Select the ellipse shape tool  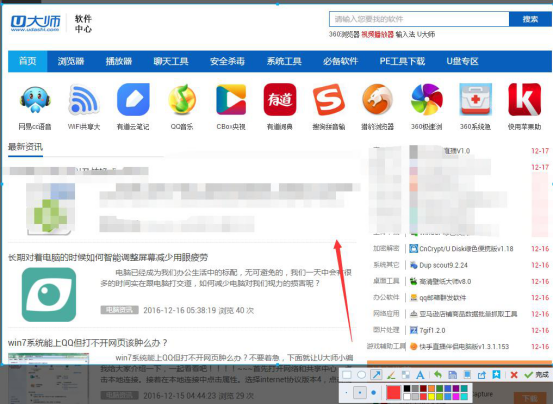pos(361,375)
